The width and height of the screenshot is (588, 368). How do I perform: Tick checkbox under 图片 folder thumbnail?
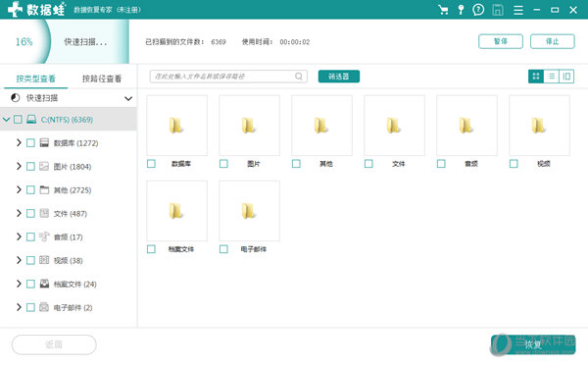[x=223, y=164]
